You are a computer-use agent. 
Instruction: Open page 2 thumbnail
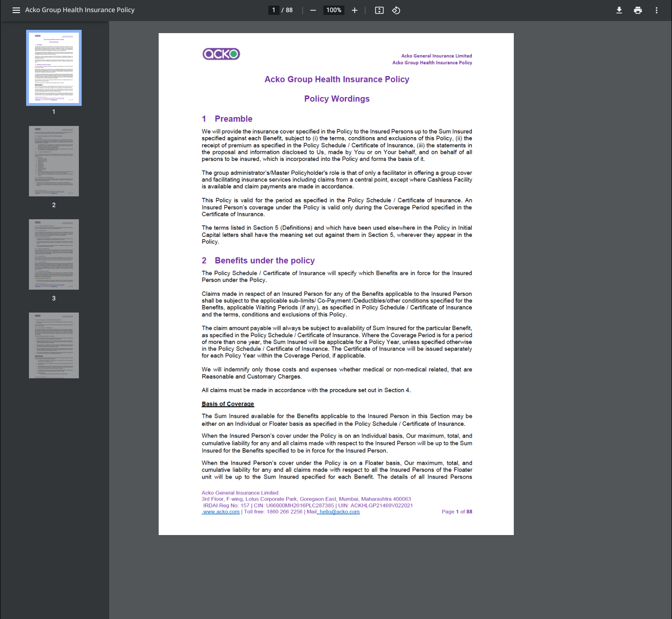coord(54,161)
